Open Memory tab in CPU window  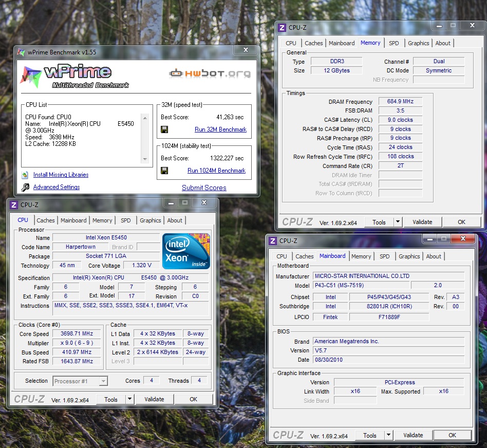click(102, 220)
